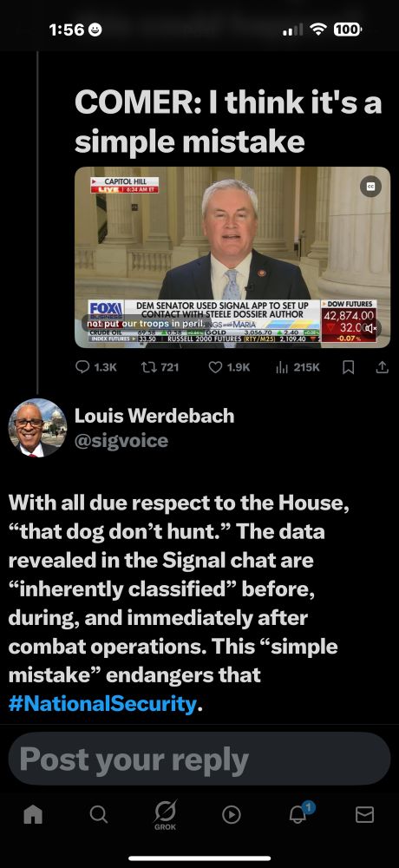The width and height of the screenshot is (399, 868).
Task: Open the #NationalSecurity hashtag
Action: coord(102,704)
